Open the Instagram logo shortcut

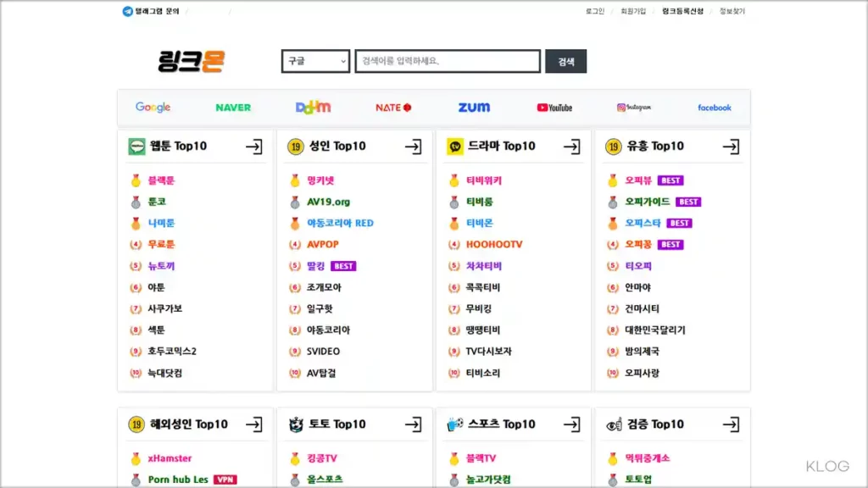tap(634, 108)
